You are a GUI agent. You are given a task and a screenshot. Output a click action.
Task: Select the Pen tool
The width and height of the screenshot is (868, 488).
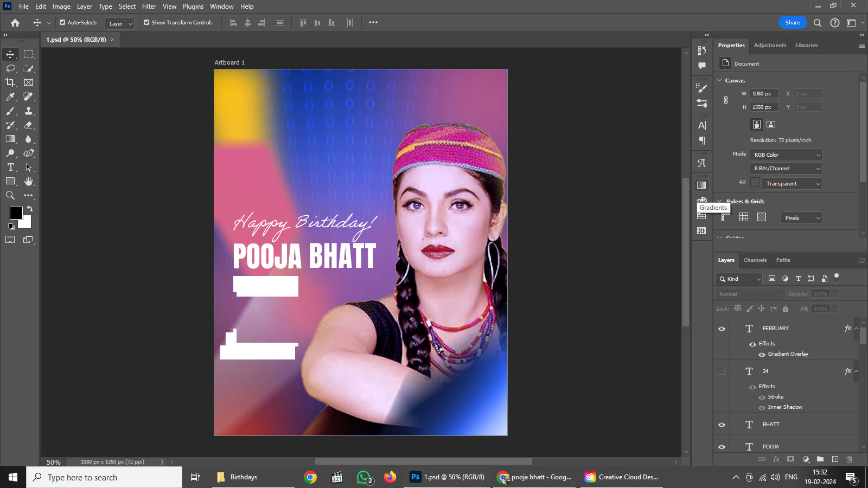tap(28, 153)
